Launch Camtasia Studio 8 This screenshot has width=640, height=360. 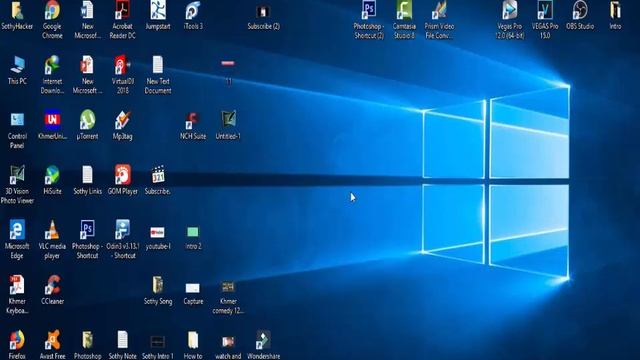click(x=404, y=11)
